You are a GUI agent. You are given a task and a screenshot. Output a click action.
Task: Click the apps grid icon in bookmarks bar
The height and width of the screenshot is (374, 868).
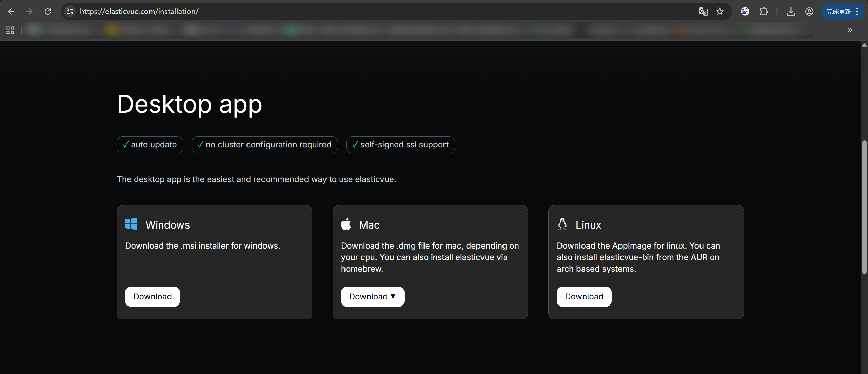tap(10, 30)
